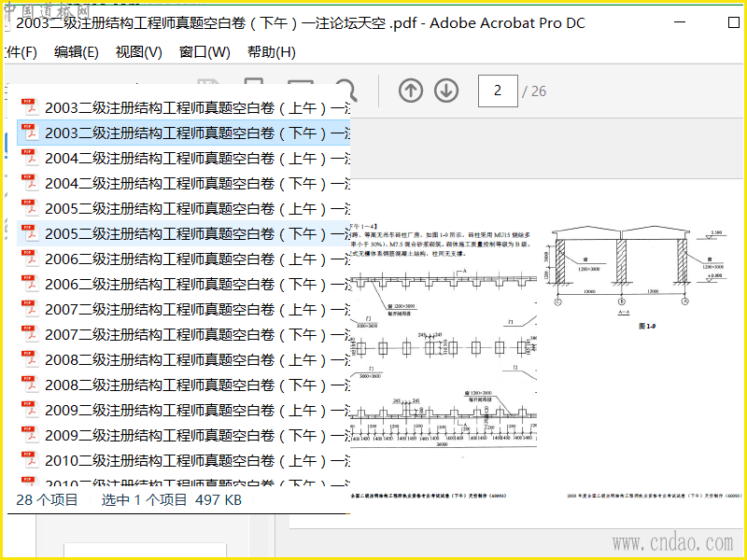Image resolution: width=747 pixels, height=560 pixels.
Task: Open the 帮助(H) menu
Action: (x=272, y=52)
